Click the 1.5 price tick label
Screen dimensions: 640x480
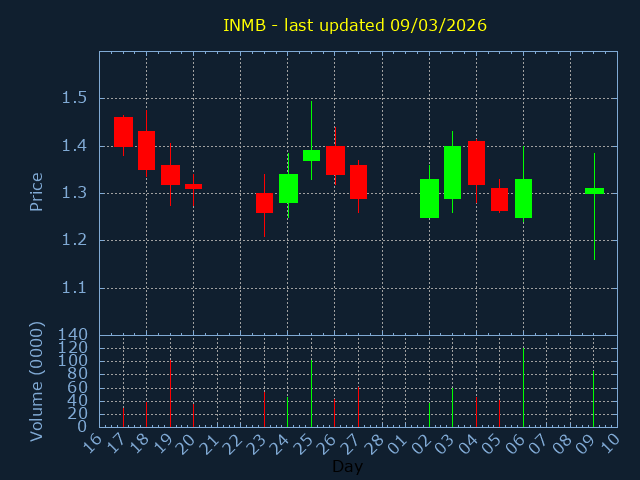72,98
